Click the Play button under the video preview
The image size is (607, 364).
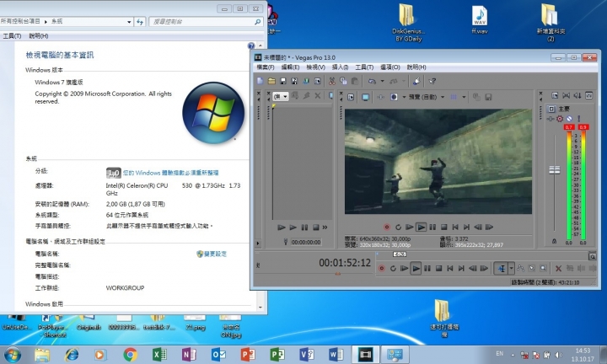click(x=422, y=227)
